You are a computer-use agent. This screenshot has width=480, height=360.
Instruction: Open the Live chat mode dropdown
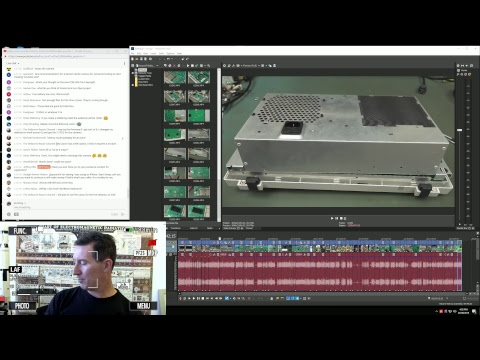pos(13,63)
